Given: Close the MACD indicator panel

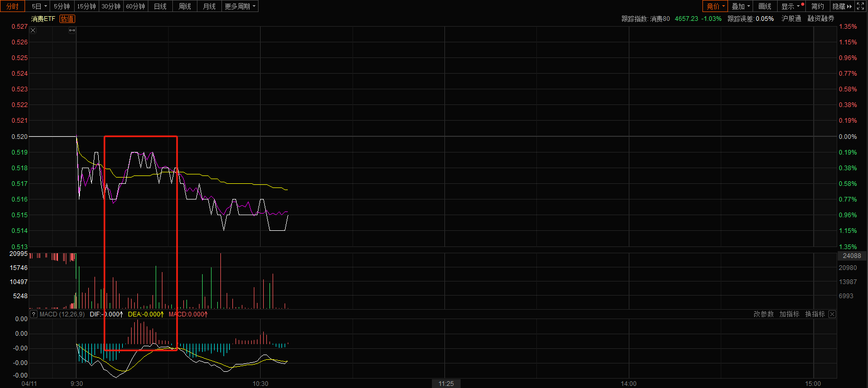Looking at the screenshot, I should pos(832,314).
